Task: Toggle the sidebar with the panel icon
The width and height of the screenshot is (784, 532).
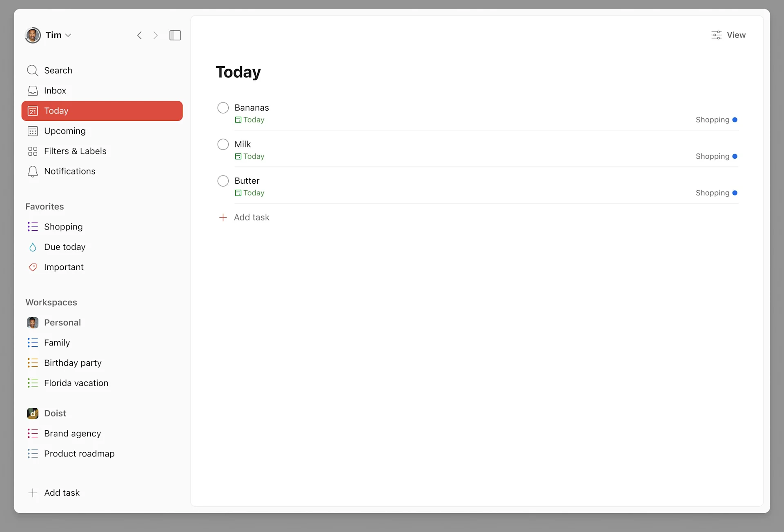Action: tap(175, 35)
